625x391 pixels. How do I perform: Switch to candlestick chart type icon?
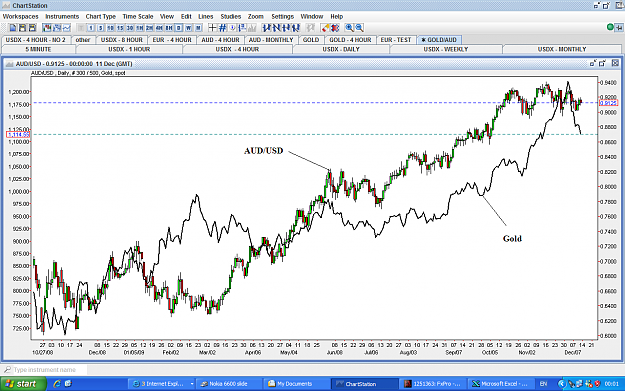click(x=47, y=28)
